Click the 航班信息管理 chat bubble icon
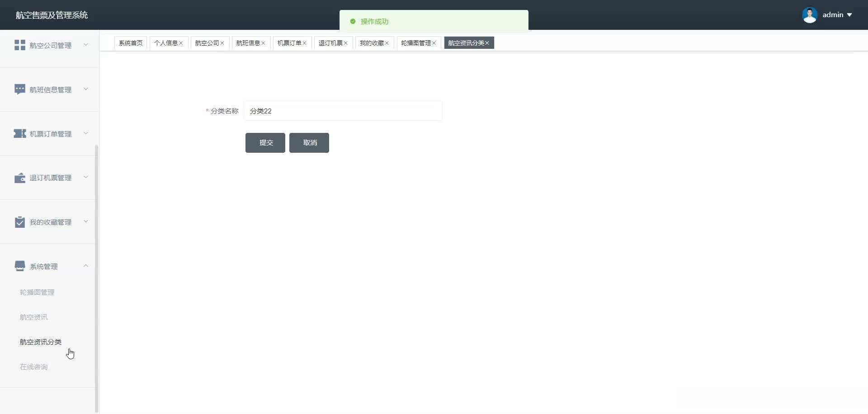Screen dimensions: 868x414 20,89
